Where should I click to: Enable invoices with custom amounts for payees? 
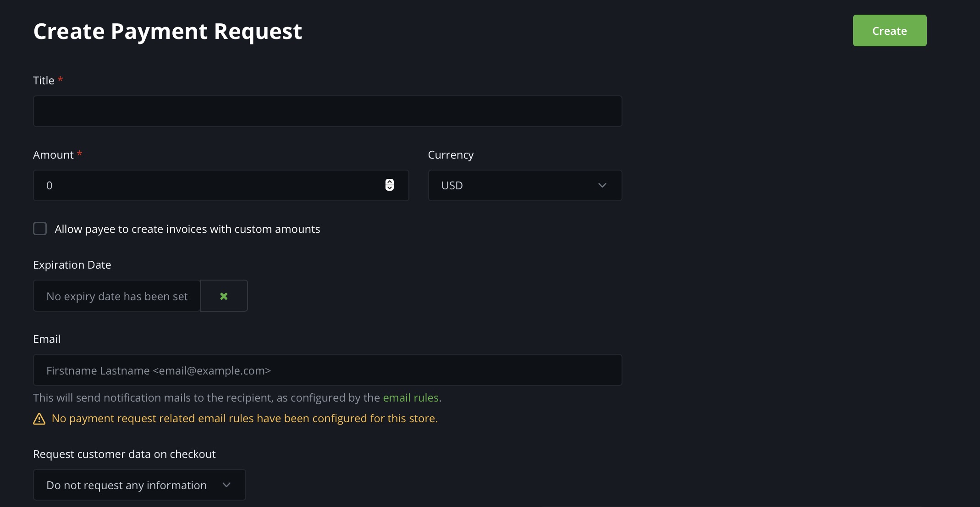pyautogui.click(x=40, y=228)
